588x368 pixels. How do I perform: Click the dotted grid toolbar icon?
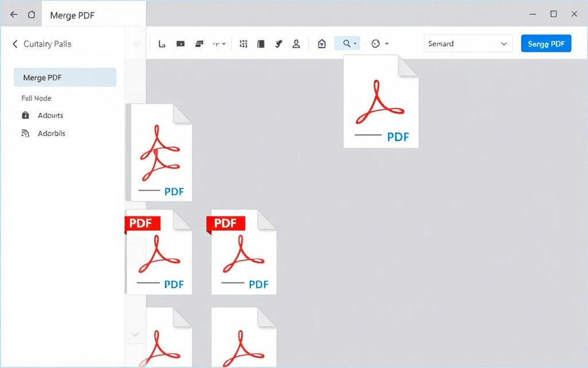(x=243, y=44)
